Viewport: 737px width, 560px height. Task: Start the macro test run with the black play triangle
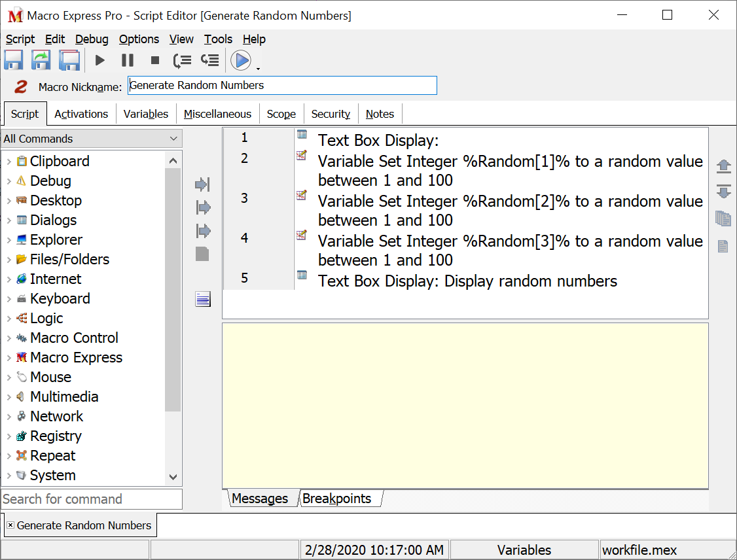pyautogui.click(x=99, y=61)
